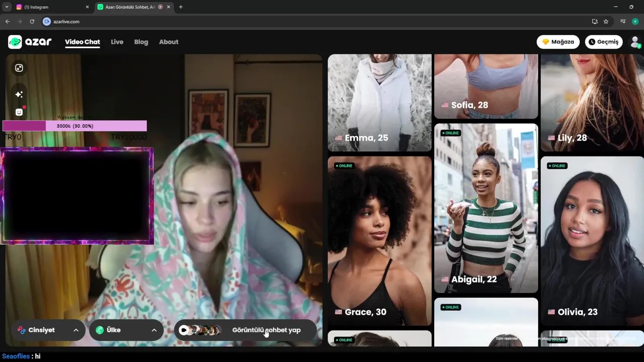The width and height of the screenshot is (644, 362).
Task: Click the clock icon in Geçmiş
Action: pyautogui.click(x=592, y=42)
